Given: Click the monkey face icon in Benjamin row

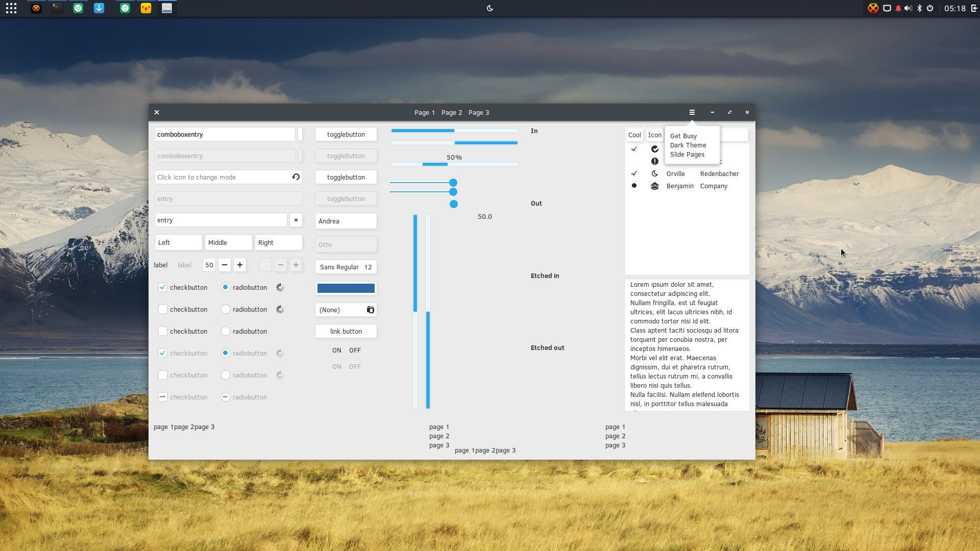Looking at the screenshot, I should click(655, 186).
